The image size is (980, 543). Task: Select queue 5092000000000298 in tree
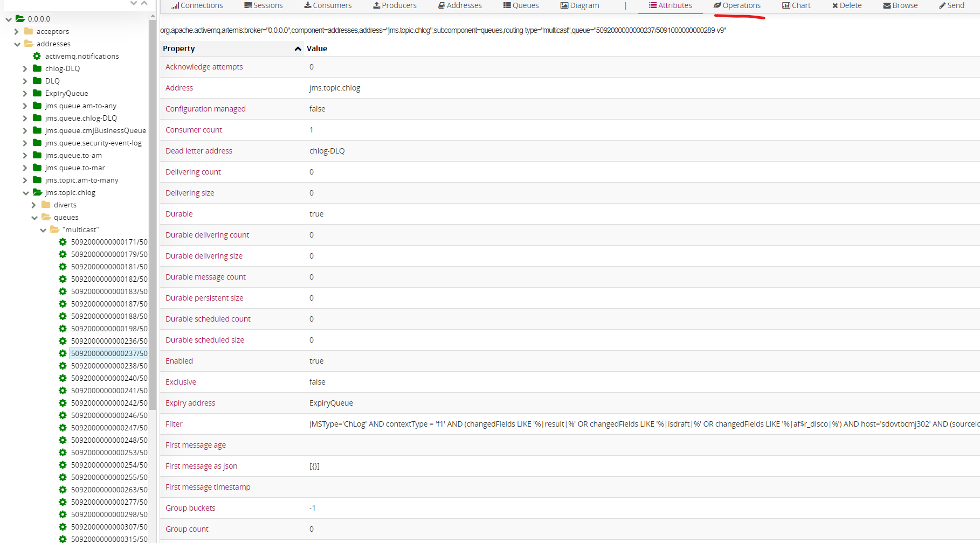(109, 514)
